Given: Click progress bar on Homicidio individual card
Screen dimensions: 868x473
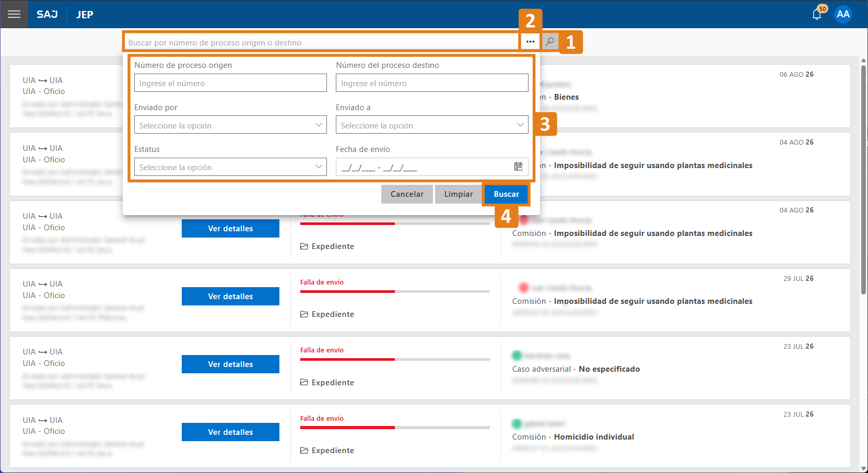Looking at the screenshot, I should point(395,427).
